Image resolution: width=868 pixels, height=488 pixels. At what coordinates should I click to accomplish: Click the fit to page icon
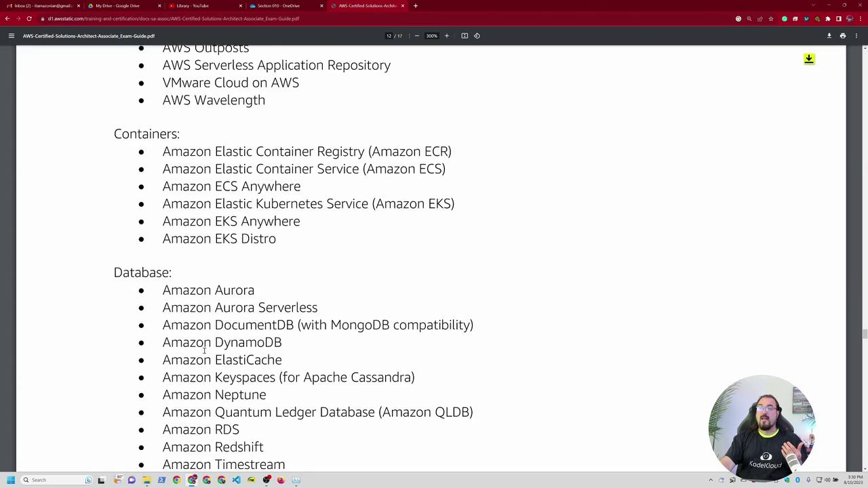tap(465, 36)
